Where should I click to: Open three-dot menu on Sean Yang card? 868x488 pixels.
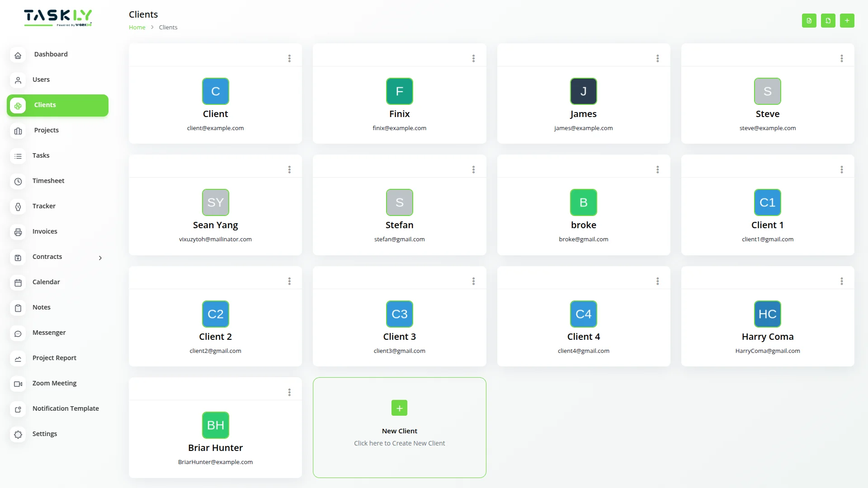tap(289, 169)
